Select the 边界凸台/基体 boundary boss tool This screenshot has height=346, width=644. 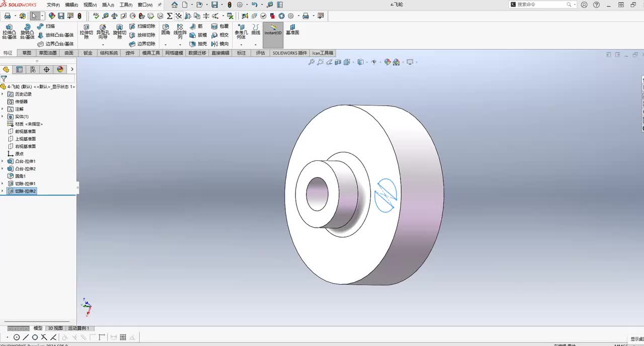tap(56, 44)
